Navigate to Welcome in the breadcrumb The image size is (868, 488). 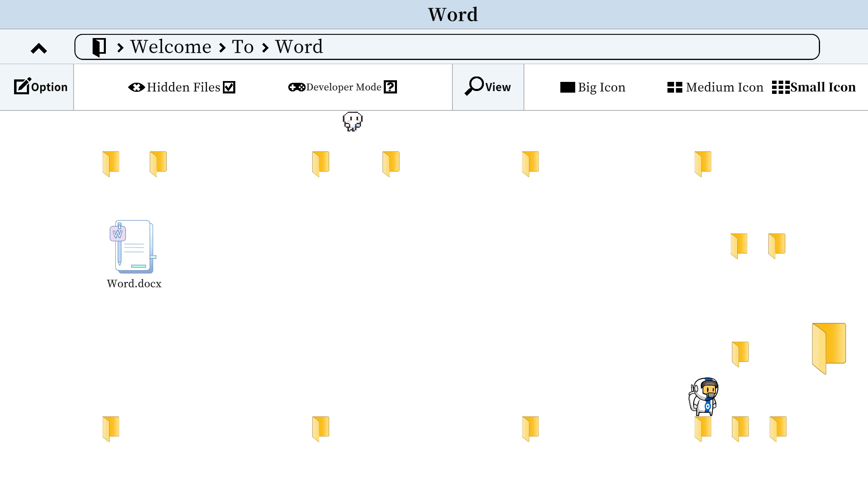(x=170, y=46)
